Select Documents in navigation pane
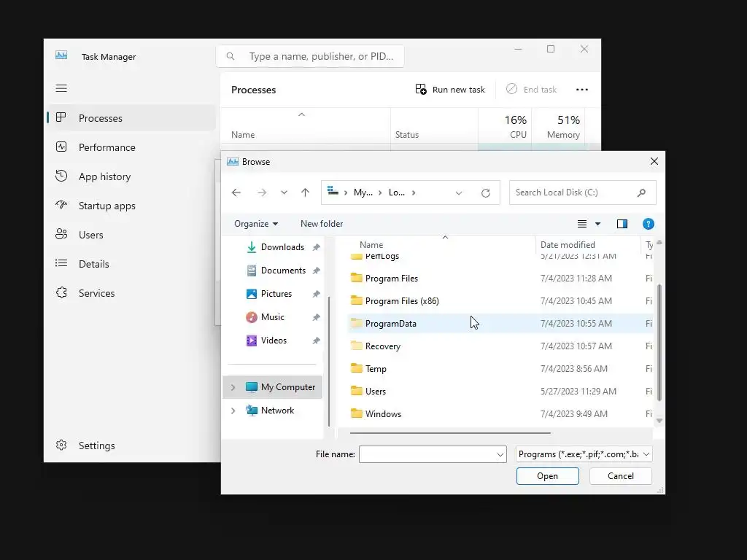747x560 pixels. pos(283,271)
